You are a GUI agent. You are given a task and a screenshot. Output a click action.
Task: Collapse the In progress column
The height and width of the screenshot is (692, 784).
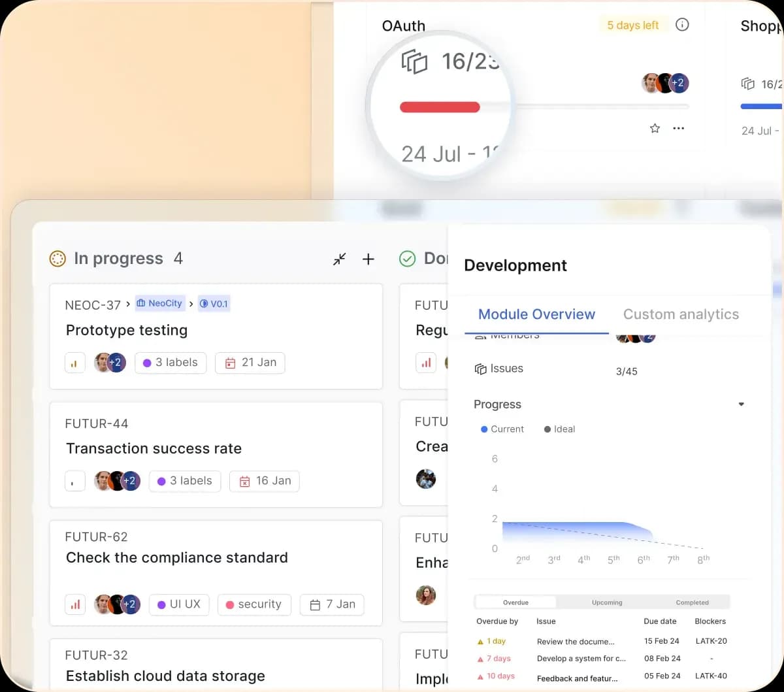339,259
